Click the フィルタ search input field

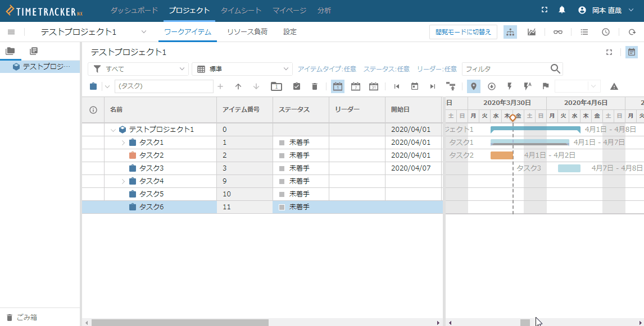point(505,69)
